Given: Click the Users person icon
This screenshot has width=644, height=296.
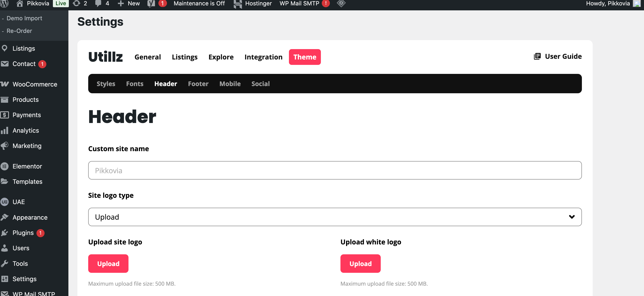Looking at the screenshot, I should [5, 248].
